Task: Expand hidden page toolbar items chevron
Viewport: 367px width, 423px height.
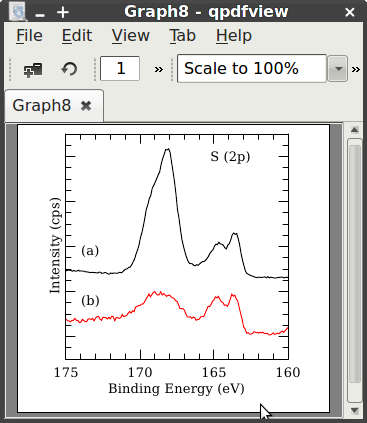Action: 159,69
